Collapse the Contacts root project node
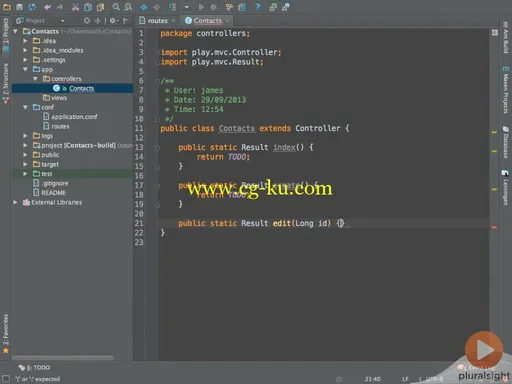 [x=15, y=31]
